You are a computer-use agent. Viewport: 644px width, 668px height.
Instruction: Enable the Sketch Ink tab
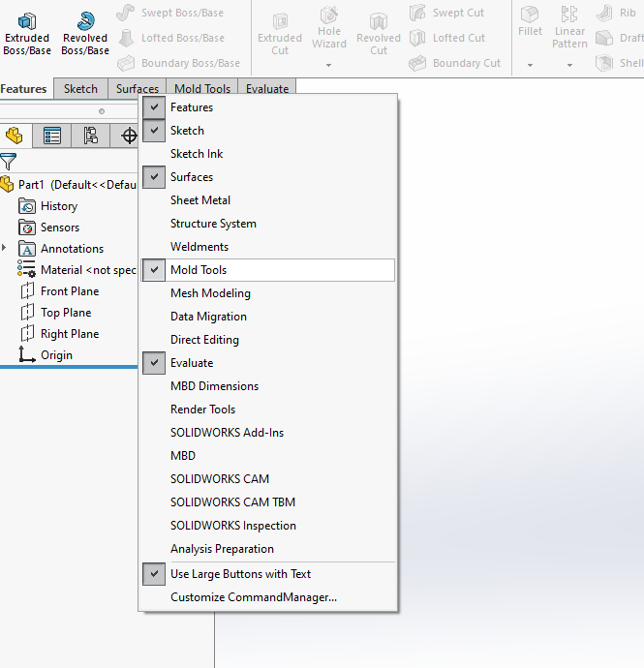click(267, 154)
